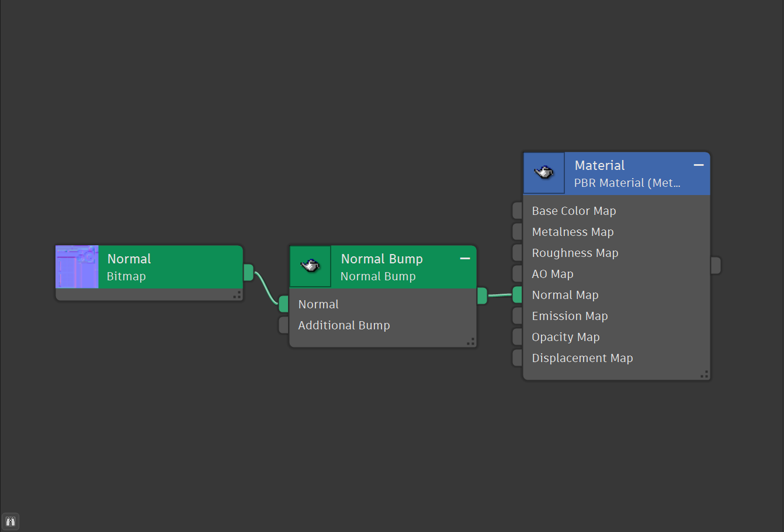Click the 'Metalness Map' label
This screenshot has width=784, height=532.
(x=573, y=232)
